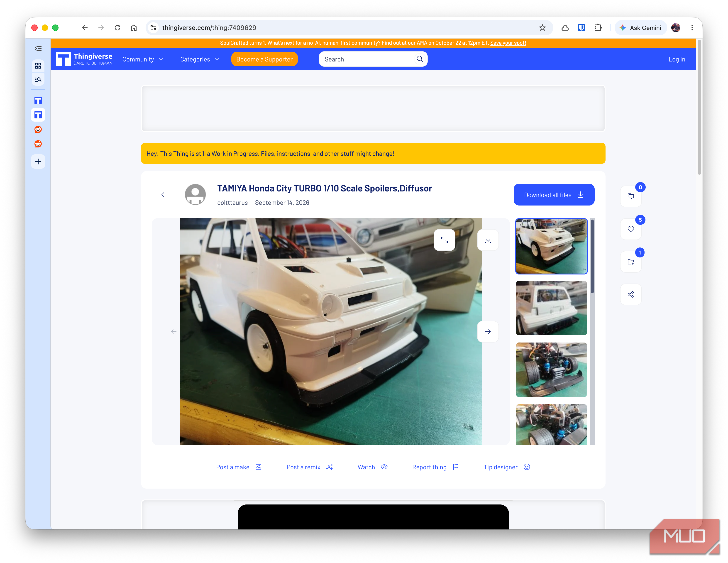
Task: Click Download all files button
Action: pyautogui.click(x=554, y=195)
